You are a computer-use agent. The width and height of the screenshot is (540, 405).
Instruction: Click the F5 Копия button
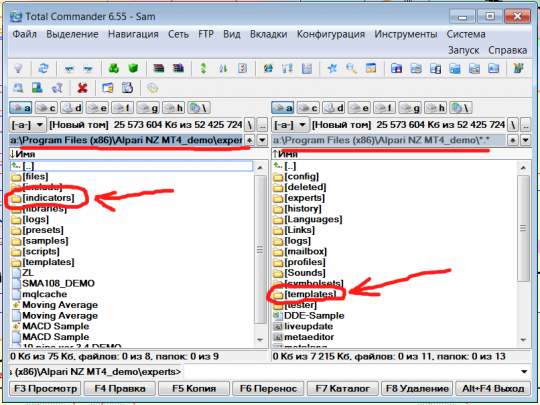(x=194, y=389)
